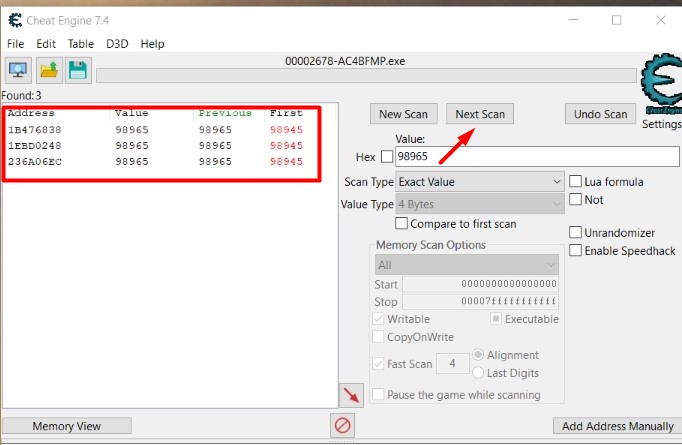Image resolution: width=682 pixels, height=445 pixels.
Task: Tick the Hex checkbox
Action: [x=387, y=157]
